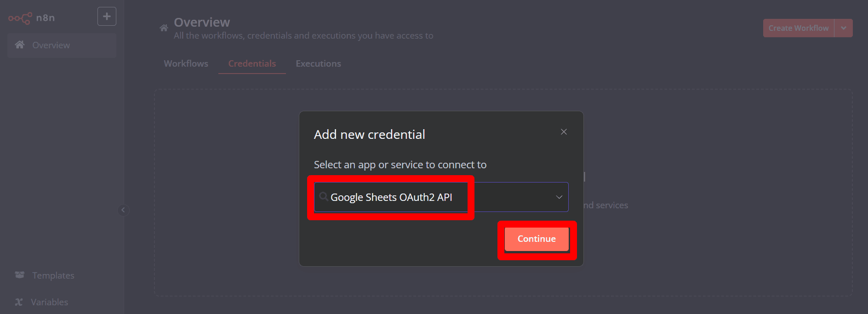Click the Create Workflow button

pos(799,28)
